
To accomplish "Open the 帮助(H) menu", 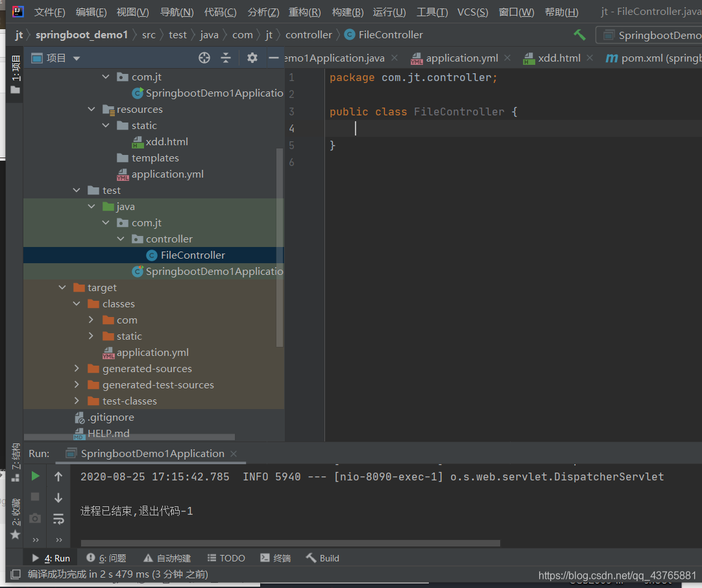I will 561,12.
